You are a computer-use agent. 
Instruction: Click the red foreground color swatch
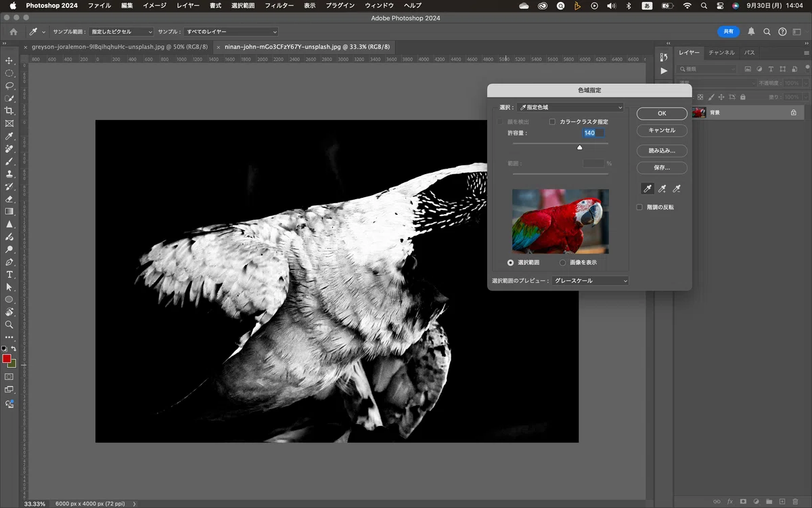pos(6,358)
